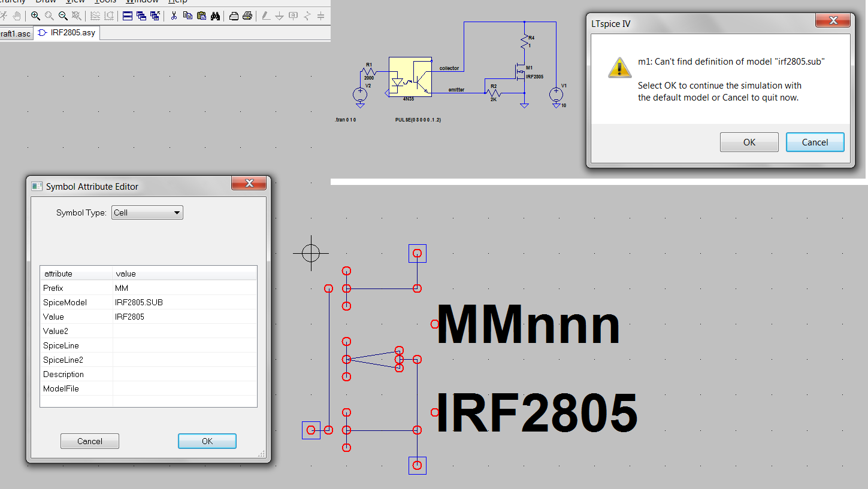Select the Value row cell 'IRF2805'
868x489 pixels.
[x=185, y=317]
